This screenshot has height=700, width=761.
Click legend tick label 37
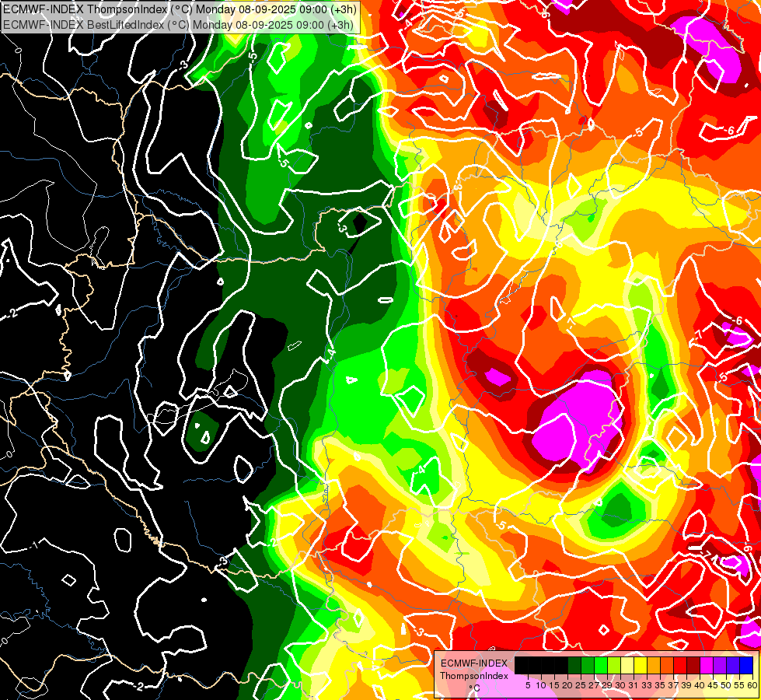(x=674, y=685)
